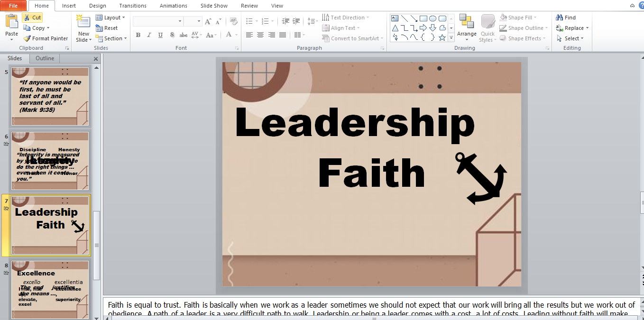
Task: Open the Numbering dropdown arrow
Action: [x=273, y=21]
